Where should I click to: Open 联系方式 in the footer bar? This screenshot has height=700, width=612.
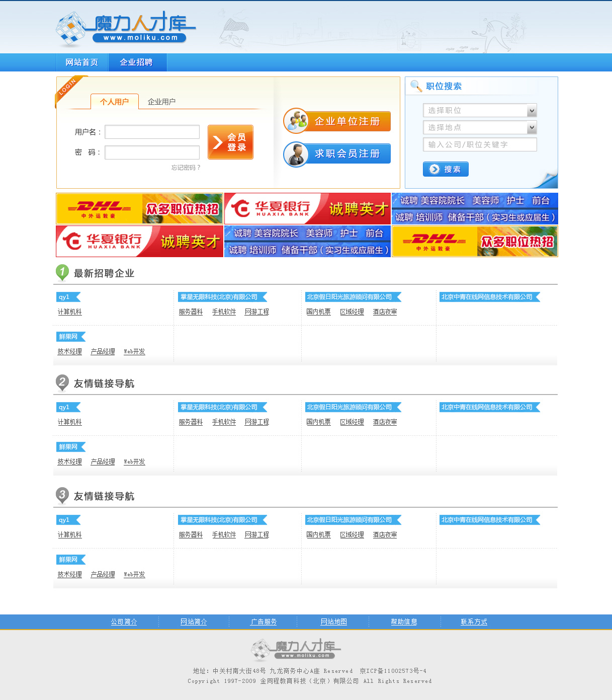click(x=474, y=622)
